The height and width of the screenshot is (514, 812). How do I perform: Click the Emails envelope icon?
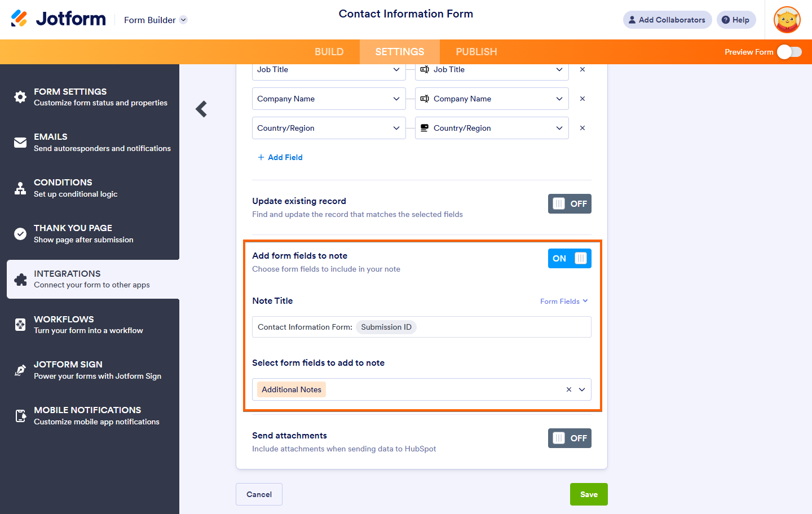click(20, 143)
